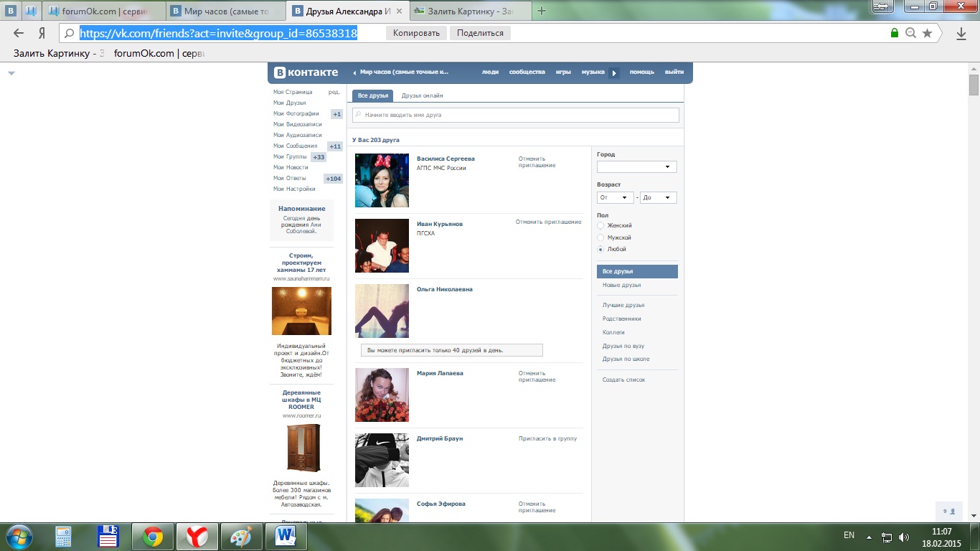Select "Новые друзья" filter
The image size is (980, 551).
pos(621,286)
